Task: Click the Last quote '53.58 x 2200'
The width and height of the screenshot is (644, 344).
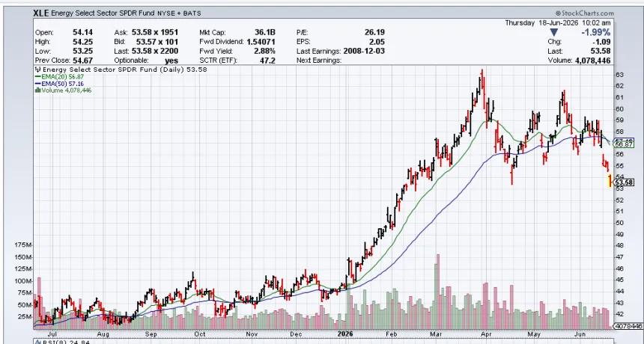Action: [155, 51]
